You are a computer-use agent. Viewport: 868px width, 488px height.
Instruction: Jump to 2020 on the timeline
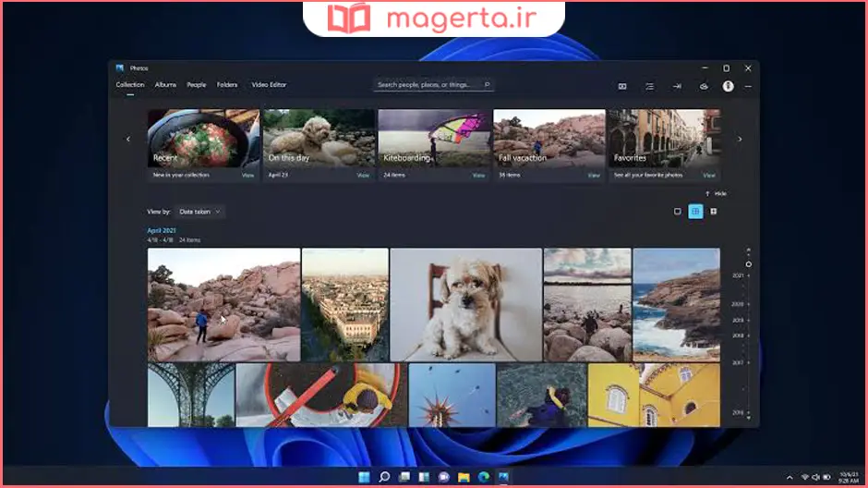click(x=738, y=304)
